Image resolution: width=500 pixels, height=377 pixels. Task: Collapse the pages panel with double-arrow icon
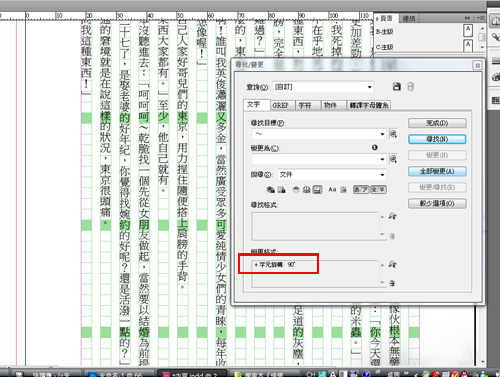pyautogui.click(x=467, y=18)
